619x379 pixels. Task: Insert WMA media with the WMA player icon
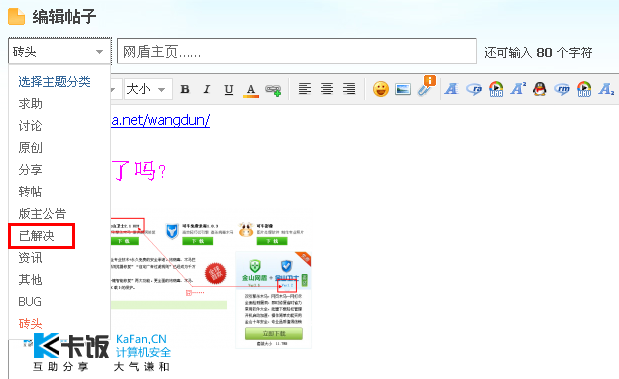click(496, 89)
